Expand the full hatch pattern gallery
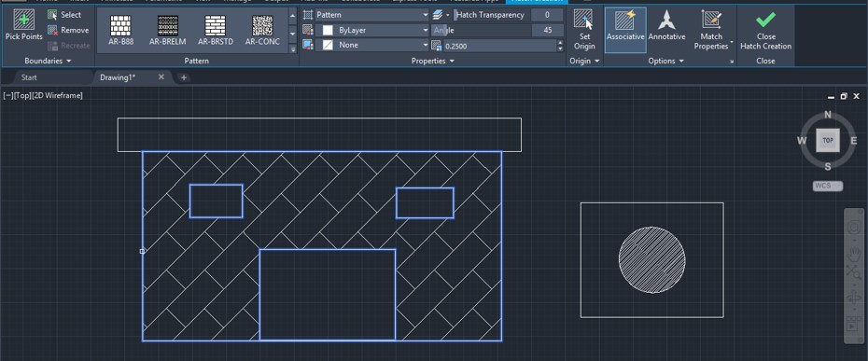This screenshot has width=868, height=361. point(293,49)
